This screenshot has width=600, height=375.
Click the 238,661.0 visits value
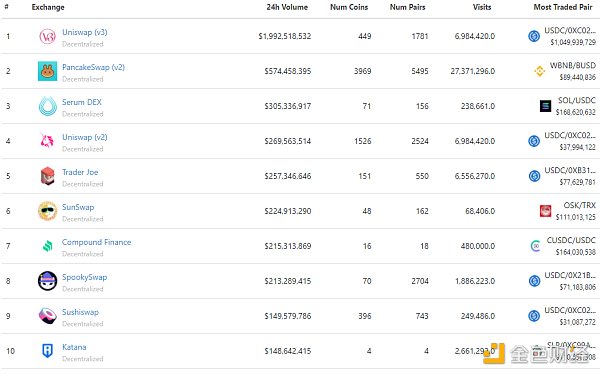pyautogui.click(x=478, y=106)
